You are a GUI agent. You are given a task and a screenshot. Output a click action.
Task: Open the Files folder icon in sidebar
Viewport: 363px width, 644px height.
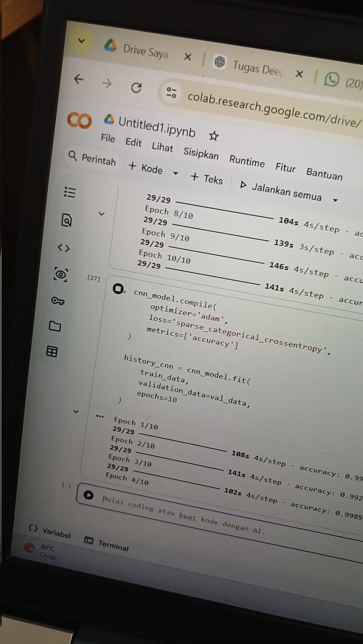tap(55, 326)
